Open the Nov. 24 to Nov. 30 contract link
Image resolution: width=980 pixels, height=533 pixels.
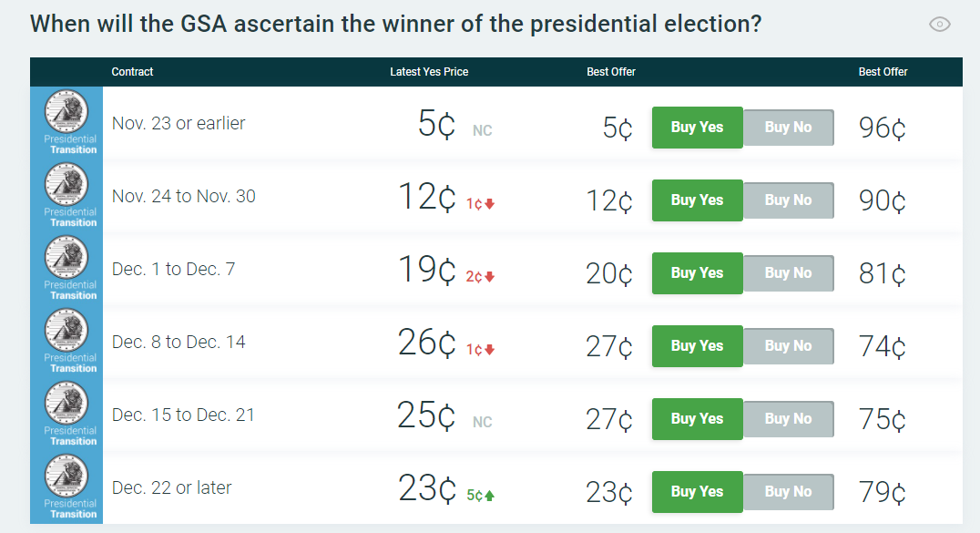(x=184, y=196)
